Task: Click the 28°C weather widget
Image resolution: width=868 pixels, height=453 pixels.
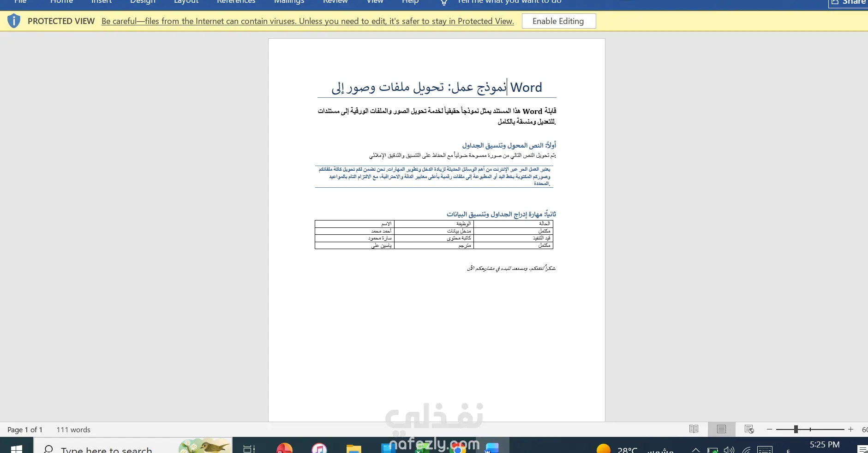Action: click(635, 449)
